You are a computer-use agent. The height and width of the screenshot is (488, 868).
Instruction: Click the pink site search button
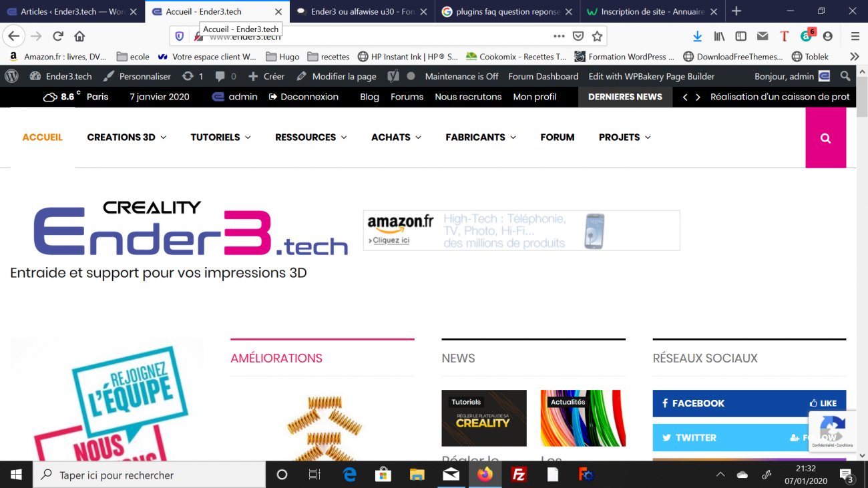pos(826,138)
